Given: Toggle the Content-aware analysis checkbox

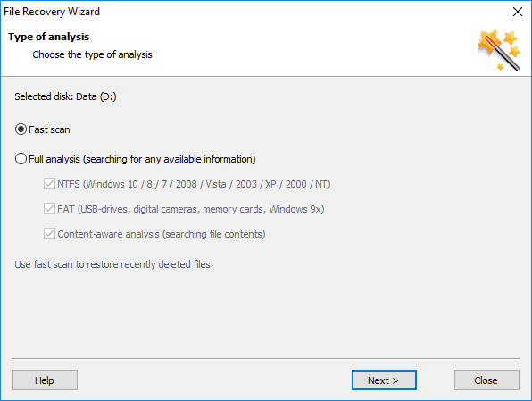Looking at the screenshot, I should tap(49, 234).
